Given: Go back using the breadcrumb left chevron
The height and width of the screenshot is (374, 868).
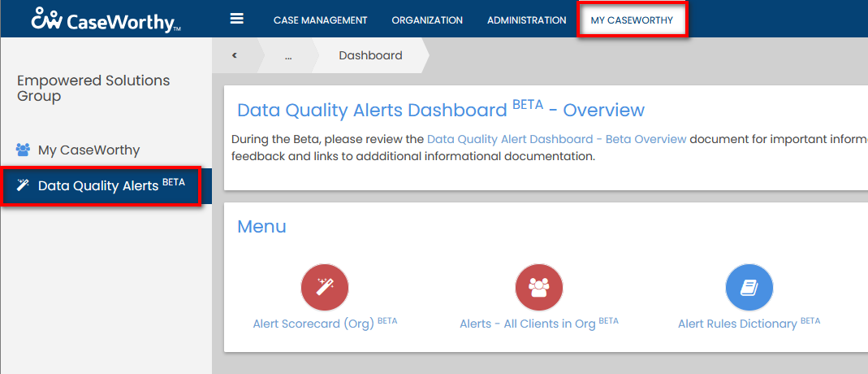Looking at the screenshot, I should pos(234,56).
